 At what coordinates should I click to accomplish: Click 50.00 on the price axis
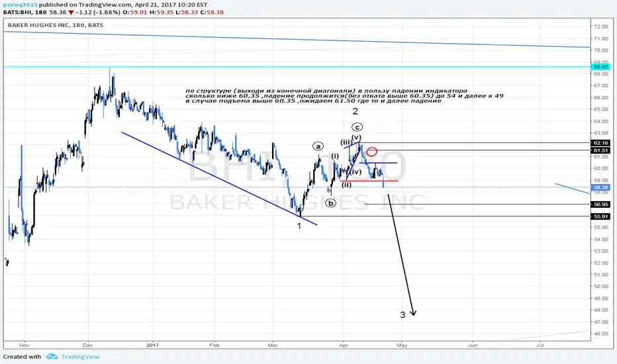pyautogui.click(x=601, y=287)
